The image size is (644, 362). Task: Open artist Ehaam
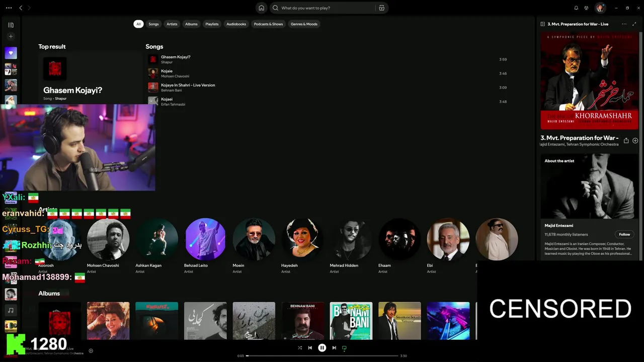(x=399, y=239)
